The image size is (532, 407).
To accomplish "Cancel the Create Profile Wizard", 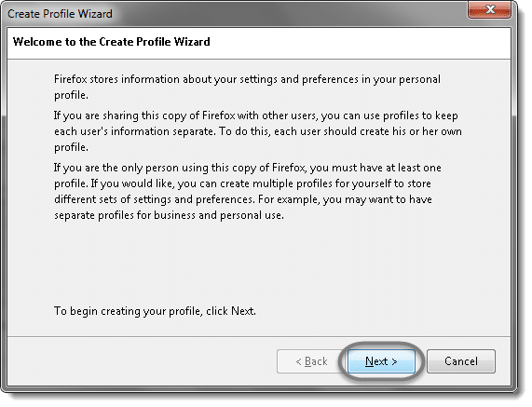I will tap(461, 361).
